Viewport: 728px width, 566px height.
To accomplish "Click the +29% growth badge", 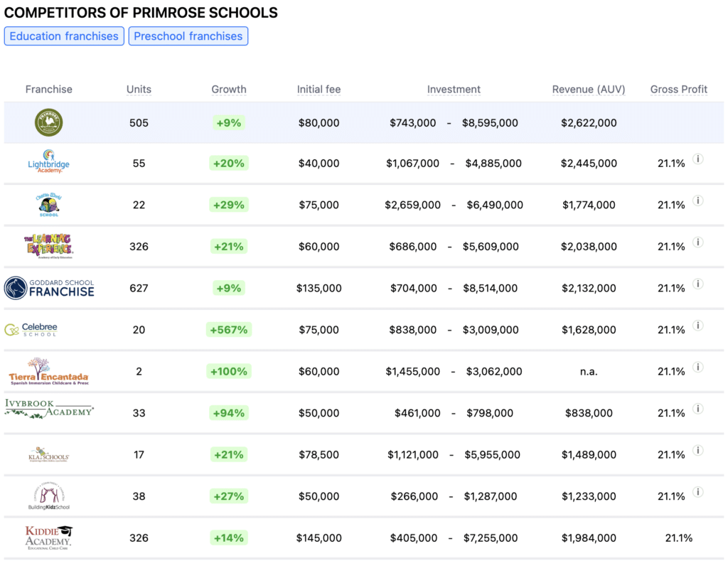I will tap(229, 205).
